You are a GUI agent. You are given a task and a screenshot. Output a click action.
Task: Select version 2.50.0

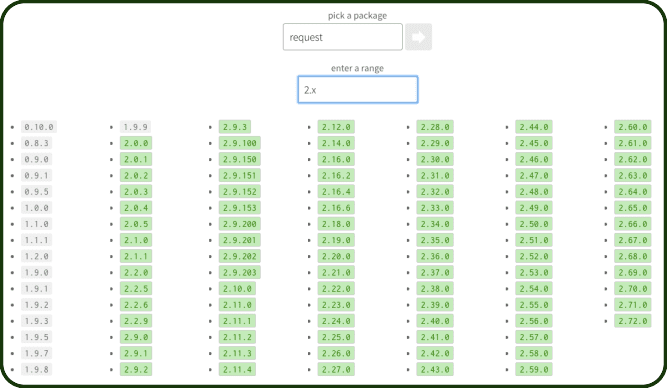(534, 224)
